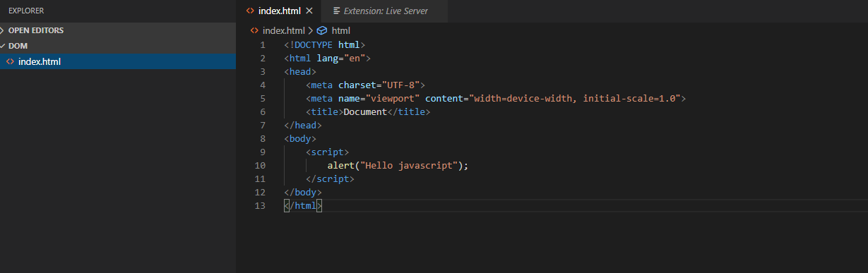
Task: Click the html lang="en" tag line
Action: pyautogui.click(x=328, y=58)
